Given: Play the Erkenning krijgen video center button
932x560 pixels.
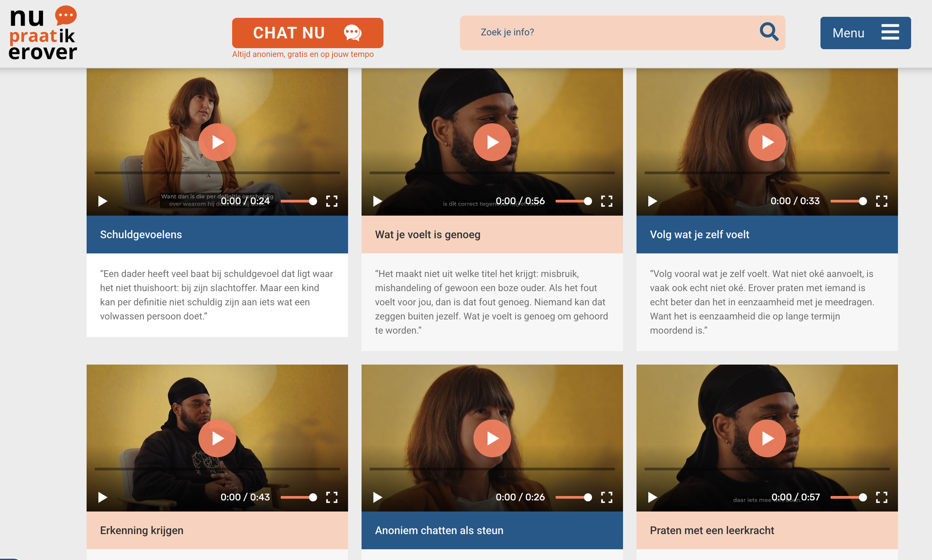Looking at the screenshot, I should [217, 438].
